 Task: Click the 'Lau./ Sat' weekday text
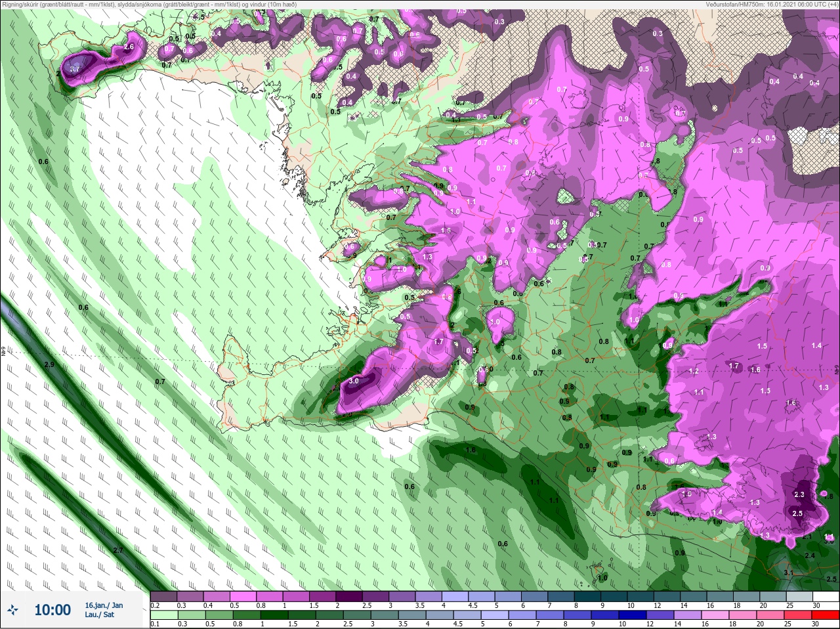(x=99, y=615)
